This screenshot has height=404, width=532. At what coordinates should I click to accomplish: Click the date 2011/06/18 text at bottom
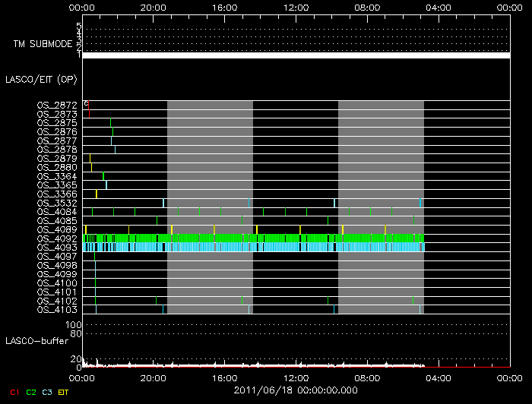pyautogui.click(x=296, y=389)
